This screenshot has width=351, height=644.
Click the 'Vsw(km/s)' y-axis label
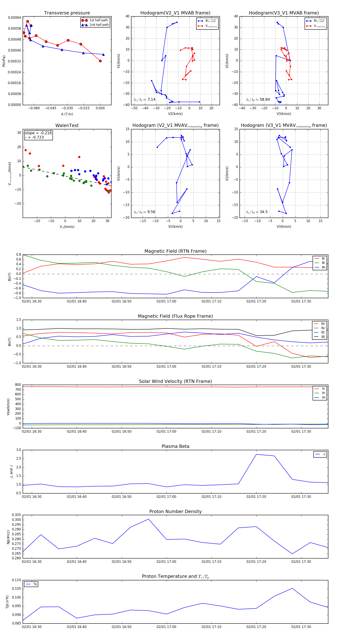pyautogui.click(x=8, y=407)
